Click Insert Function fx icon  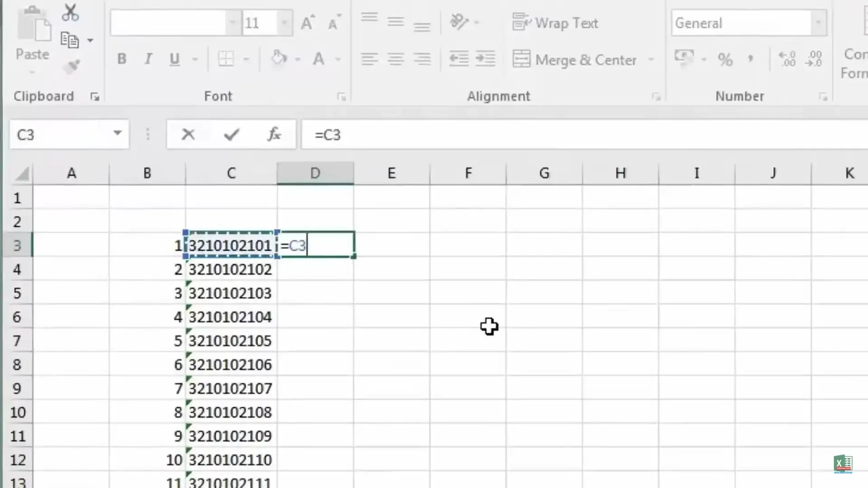(x=274, y=134)
